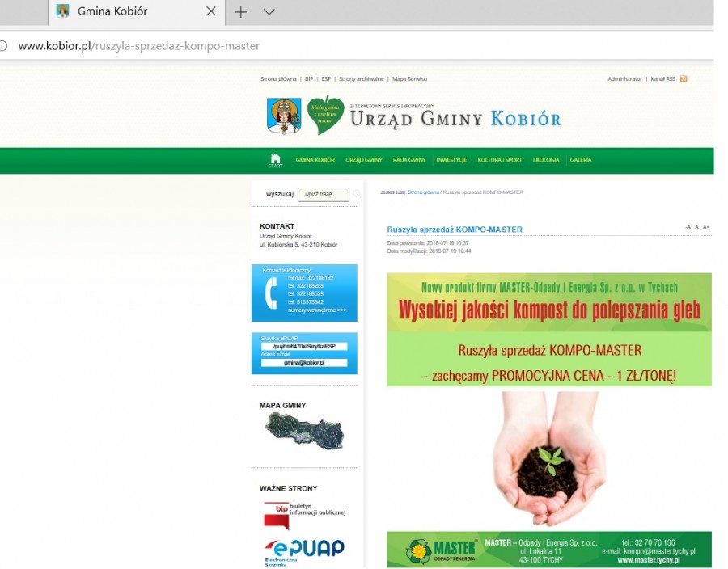Viewport: 728px width, 569px height.
Task: Click the KONTAKT heading
Action: pyautogui.click(x=277, y=226)
